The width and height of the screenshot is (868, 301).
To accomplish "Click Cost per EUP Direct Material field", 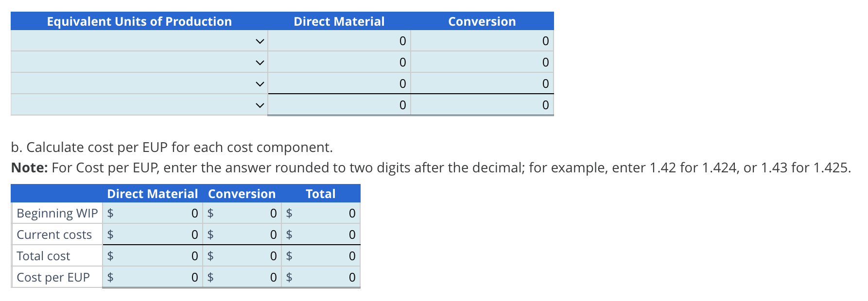I will pos(156,277).
